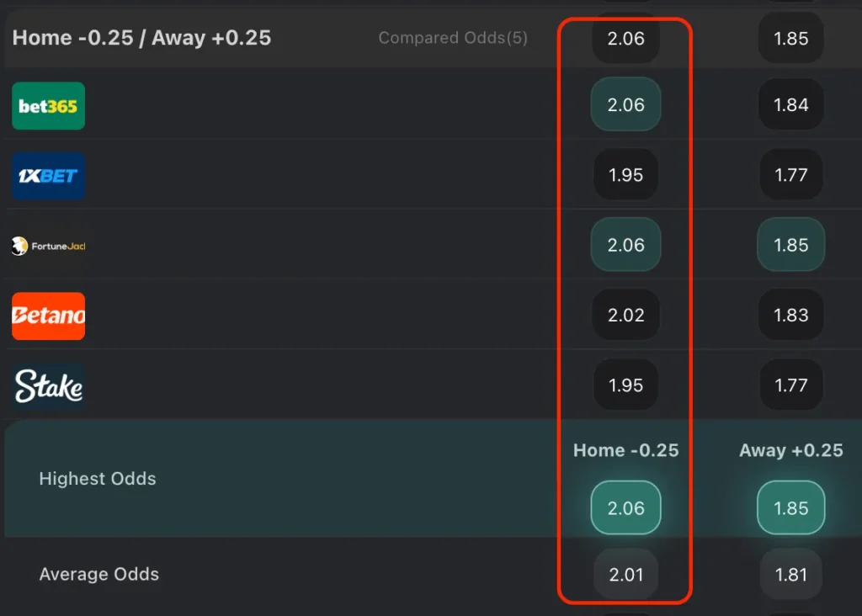Screen dimensions: 862x616
Task: Expand the Highest Odds row
Action: [98, 478]
